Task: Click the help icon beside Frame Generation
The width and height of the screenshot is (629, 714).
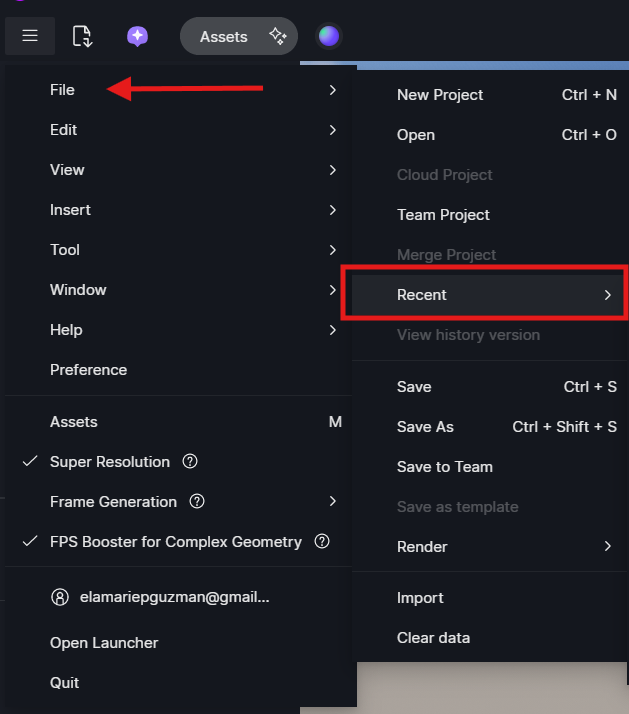Action: [197, 502]
